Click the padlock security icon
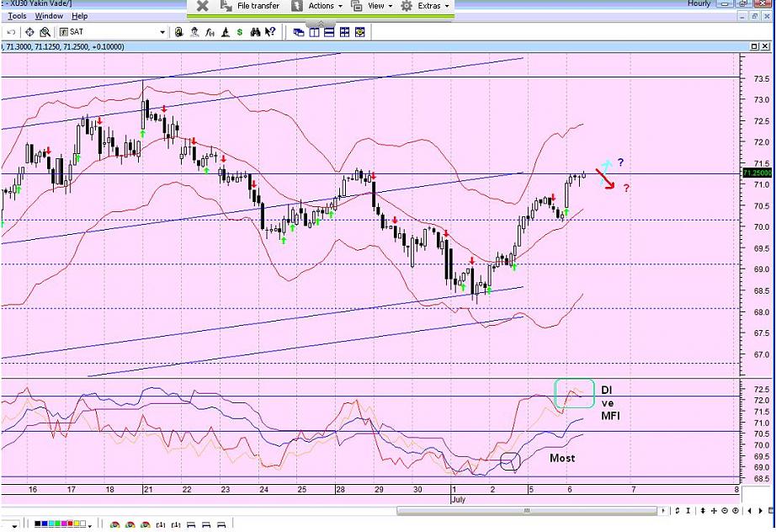 (x=179, y=32)
